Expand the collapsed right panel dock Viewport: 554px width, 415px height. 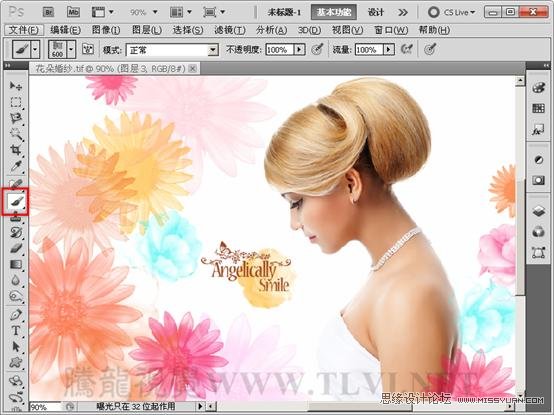546,65
